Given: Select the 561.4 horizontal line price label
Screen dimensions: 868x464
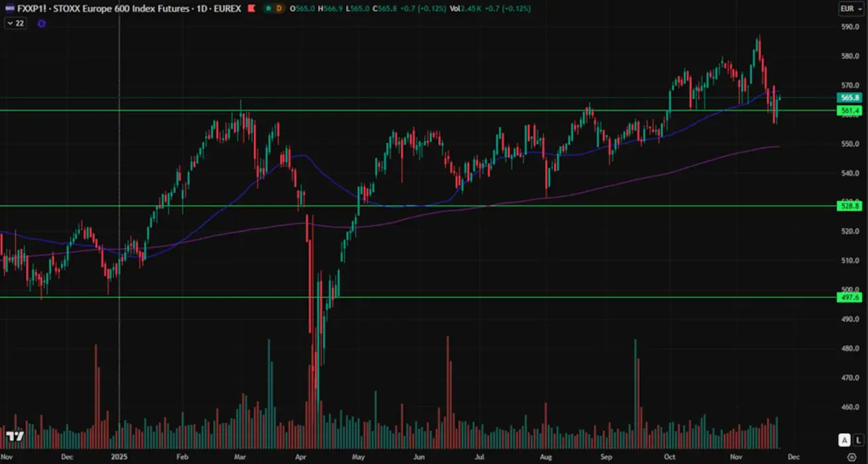Looking at the screenshot, I should [849, 110].
